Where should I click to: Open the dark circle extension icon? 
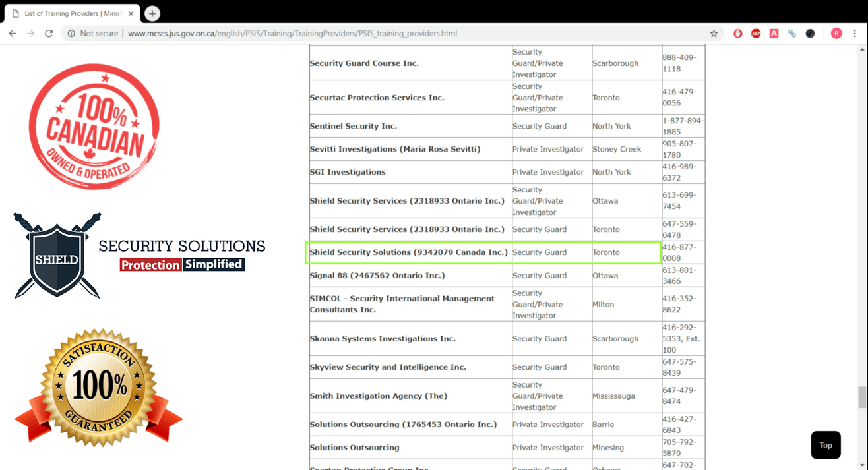810,34
